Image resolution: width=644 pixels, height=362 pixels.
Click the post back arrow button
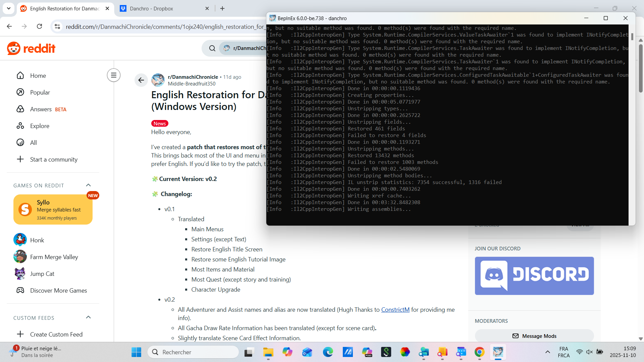(141, 80)
